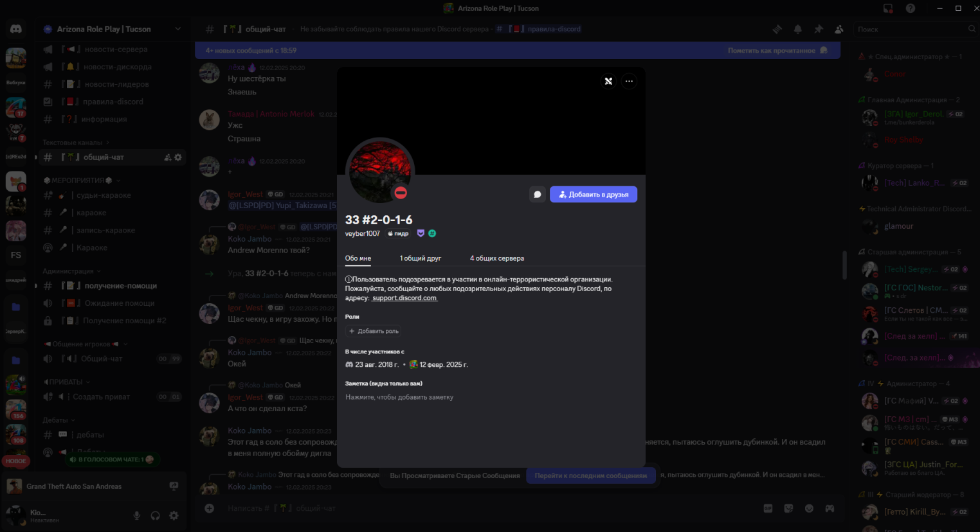The image size is (980, 532).
Task: Open apps game controller icon
Action: click(830, 508)
